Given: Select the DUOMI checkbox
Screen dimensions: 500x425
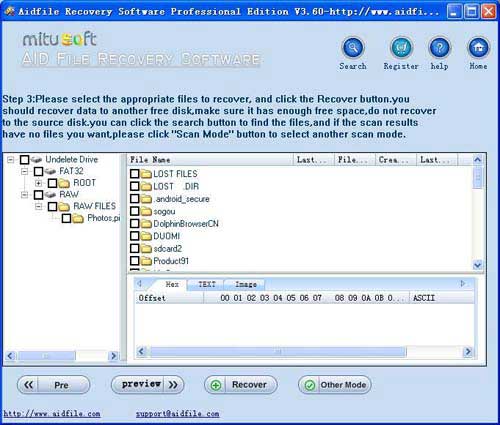Looking at the screenshot, I should click(x=135, y=236).
